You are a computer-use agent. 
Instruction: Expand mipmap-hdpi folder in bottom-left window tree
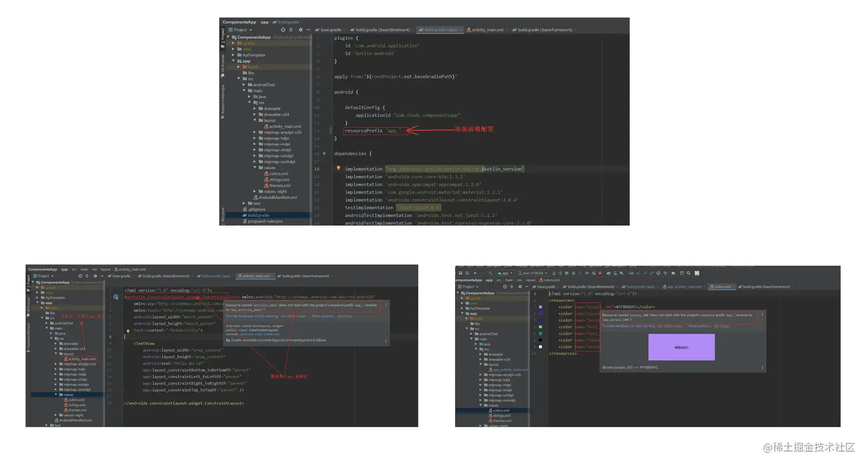coord(56,369)
